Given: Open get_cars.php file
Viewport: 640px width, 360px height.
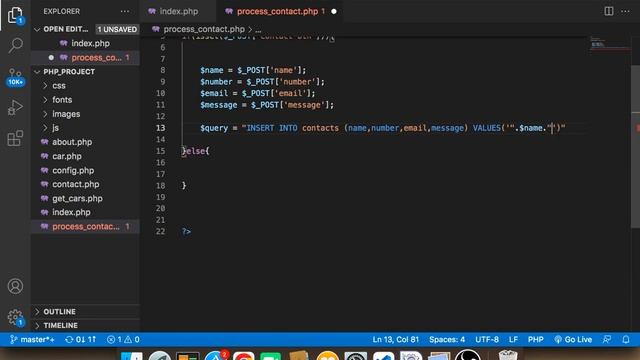Looking at the screenshot, I should pyautogui.click(x=77, y=199).
